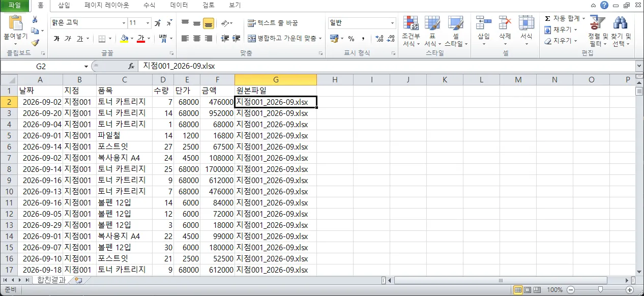This screenshot has height=296, width=644.
Task: Click in the formula bar input
Action: [387, 67]
